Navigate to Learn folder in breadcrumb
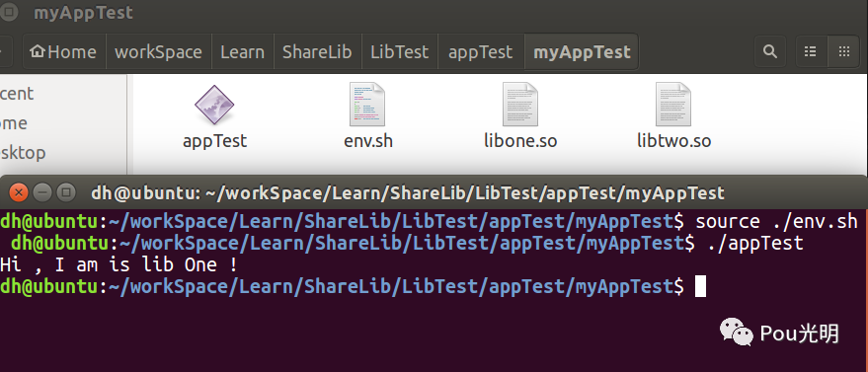Image resolution: width=868 pixels, height=372 pixels. pyautogui.click(x=243, y=52)
